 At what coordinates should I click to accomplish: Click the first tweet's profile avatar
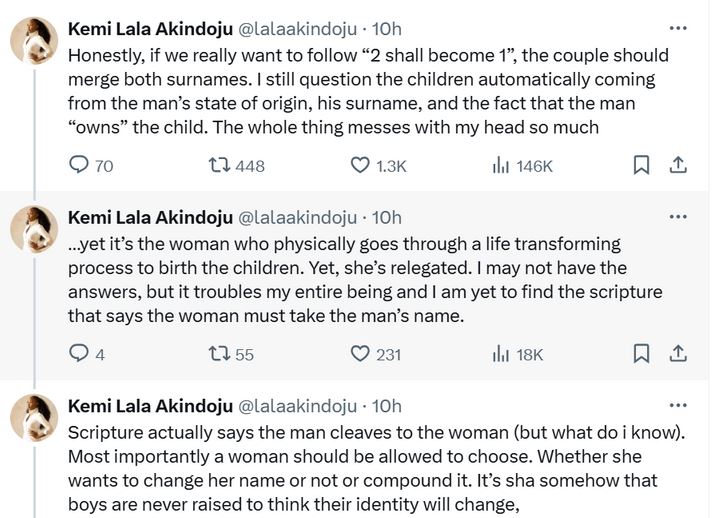click(x=33, y=42)
